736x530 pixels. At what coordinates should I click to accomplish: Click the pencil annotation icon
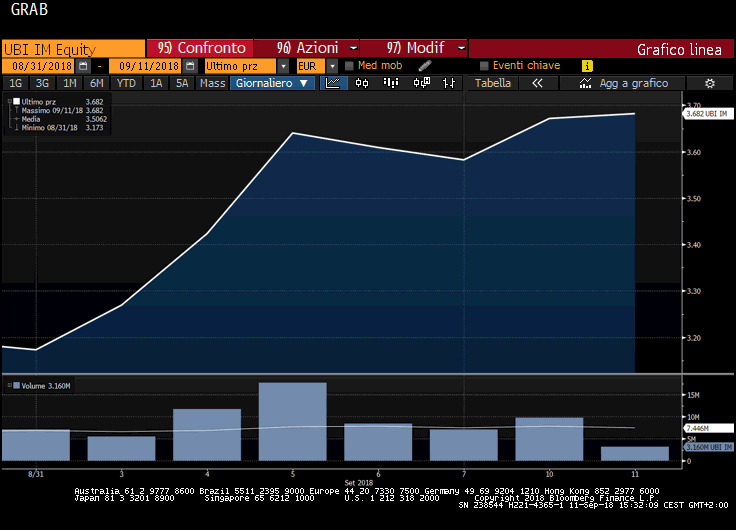click(424, 66)
